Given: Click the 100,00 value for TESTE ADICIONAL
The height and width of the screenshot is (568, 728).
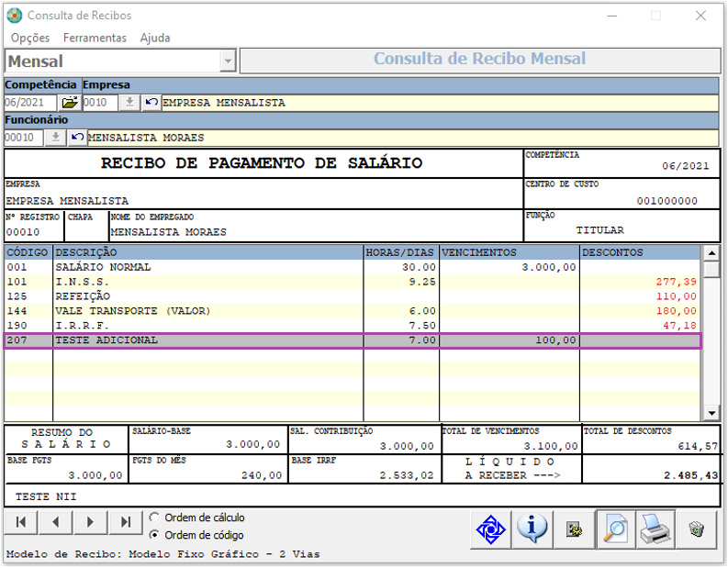Looking at the screenshot, I should click(555, 340).
